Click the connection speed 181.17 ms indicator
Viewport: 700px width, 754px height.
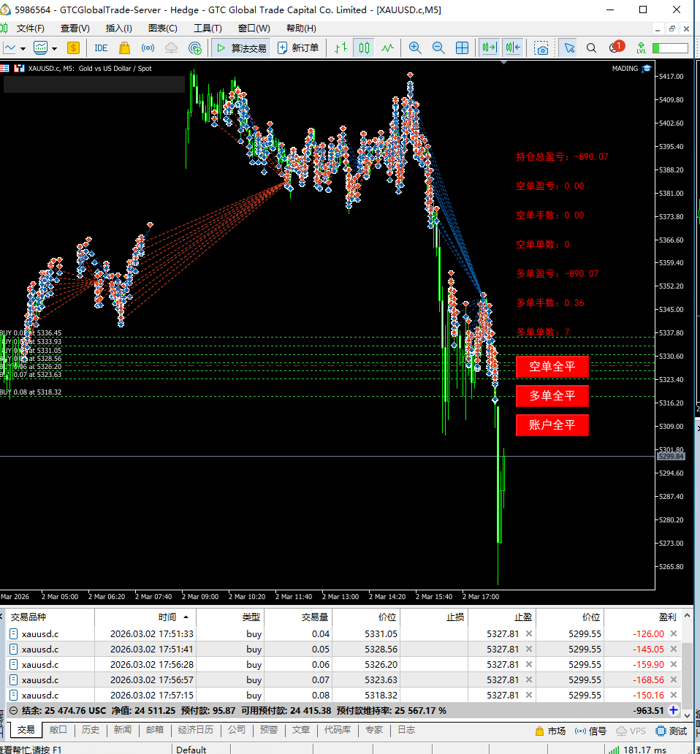click(x=638, y=749)
